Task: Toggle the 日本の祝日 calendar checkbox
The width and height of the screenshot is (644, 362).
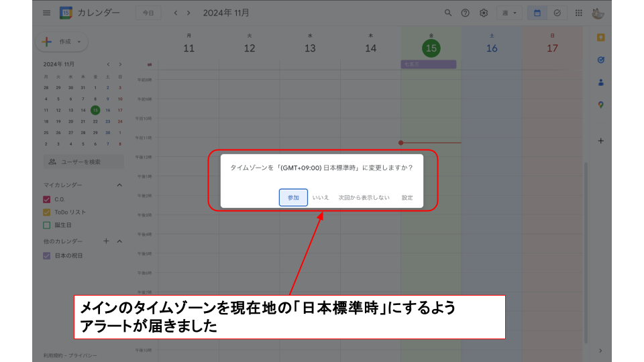Action: point(47,255)
